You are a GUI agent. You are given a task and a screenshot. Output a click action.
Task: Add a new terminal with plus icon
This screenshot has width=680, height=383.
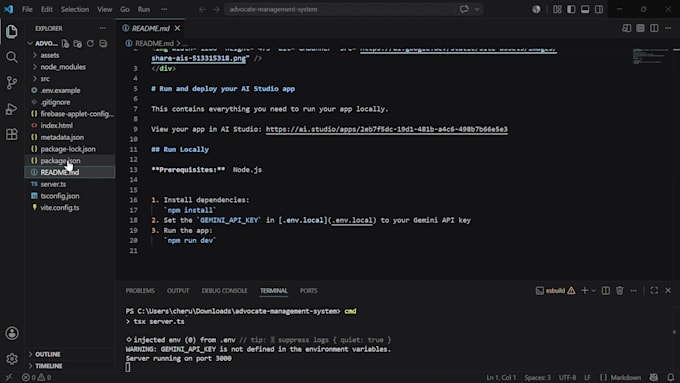(584, 291)
